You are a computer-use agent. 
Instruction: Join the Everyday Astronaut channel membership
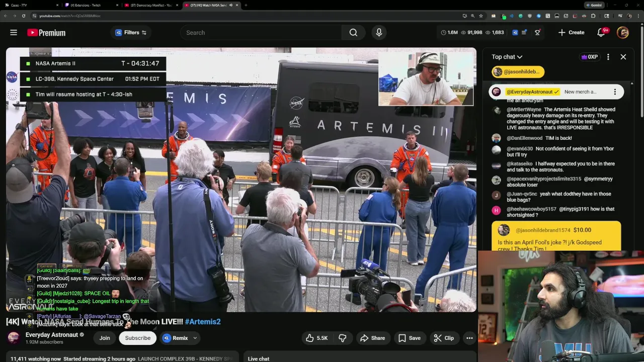105,338
